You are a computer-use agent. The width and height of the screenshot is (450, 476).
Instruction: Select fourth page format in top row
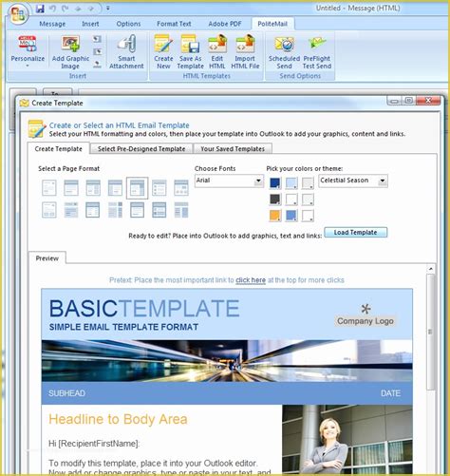(115, 187)
